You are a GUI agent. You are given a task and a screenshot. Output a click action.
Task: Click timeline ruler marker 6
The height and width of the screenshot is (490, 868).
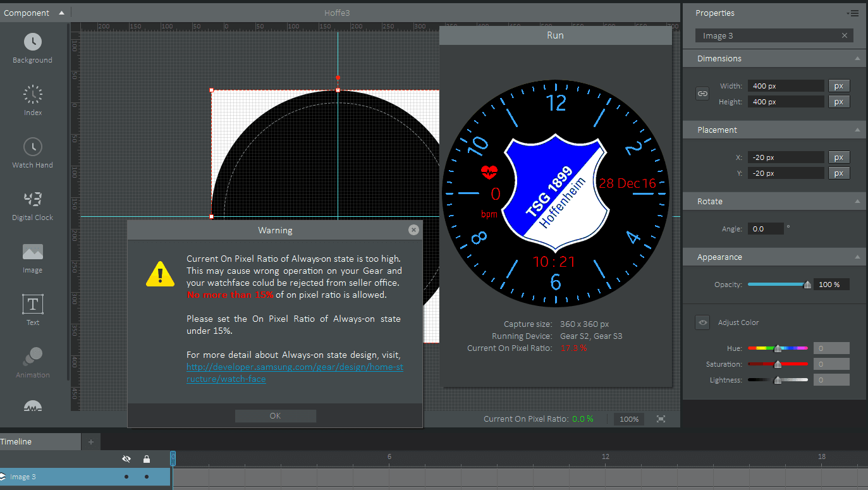coord(389,456)
